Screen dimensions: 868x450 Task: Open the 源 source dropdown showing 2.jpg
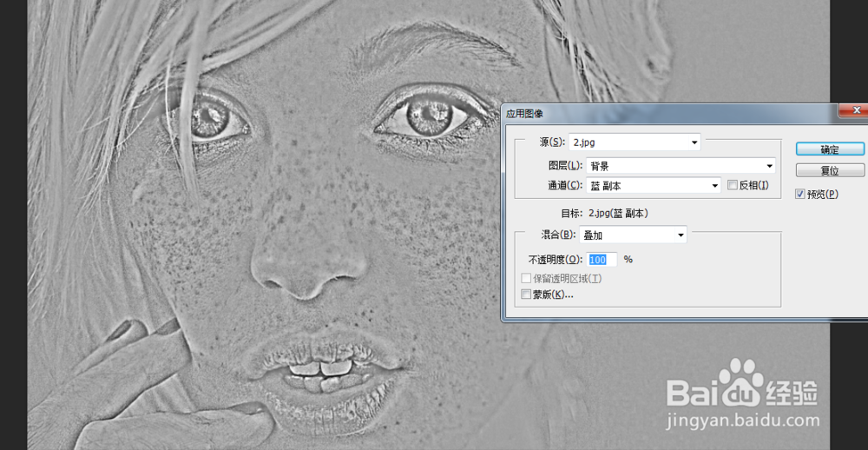635,142
